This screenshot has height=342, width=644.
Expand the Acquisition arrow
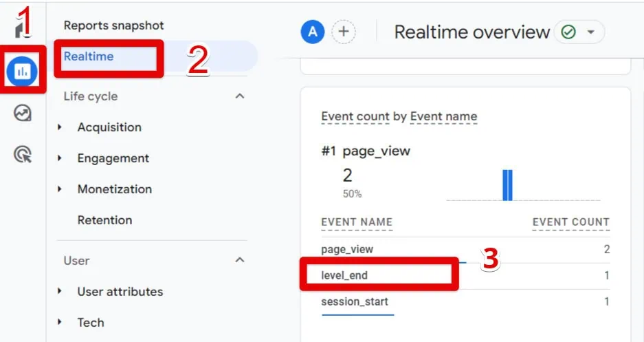click(60, 127)
